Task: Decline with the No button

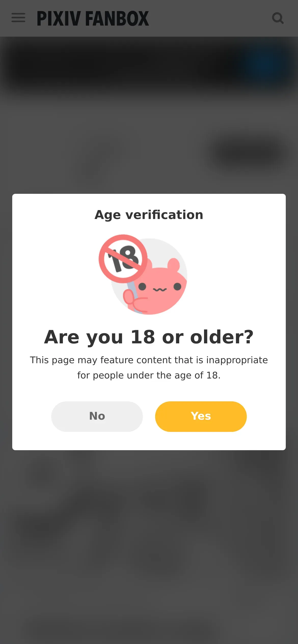Action: (x=97, y=416)
